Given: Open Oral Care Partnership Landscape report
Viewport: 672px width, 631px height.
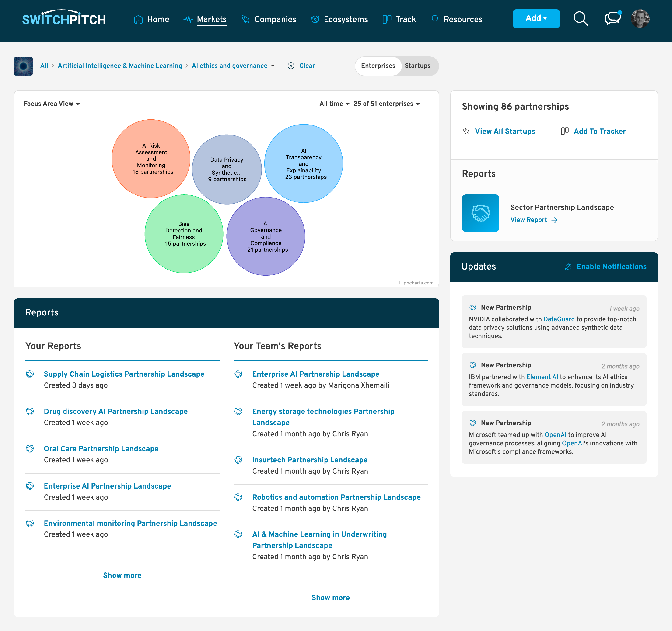Looking at the screenshot, I should [101, 449].
